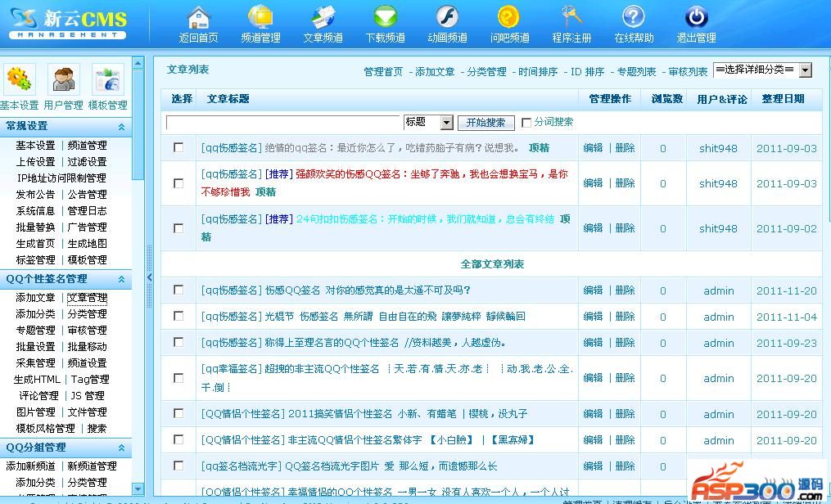Open 基本设置 gears icon in sidebar

tap(20, 79)
